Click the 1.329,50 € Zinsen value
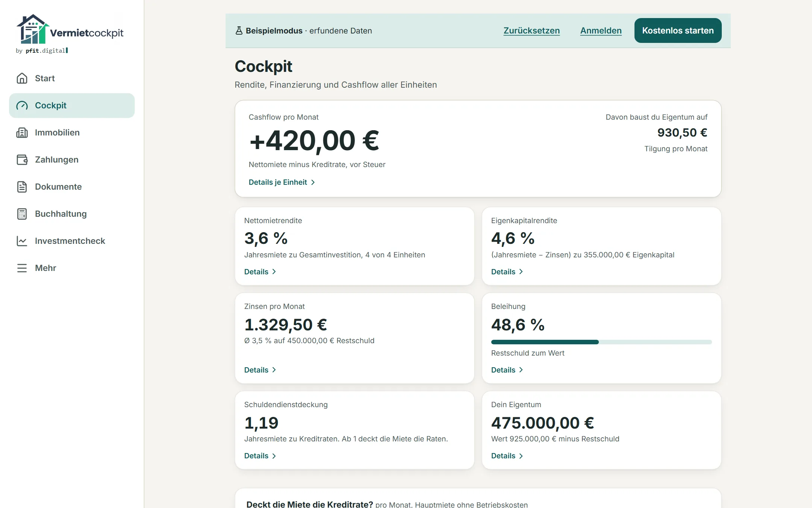The height and width of the screenshot is (508, 812). [286, 325]
